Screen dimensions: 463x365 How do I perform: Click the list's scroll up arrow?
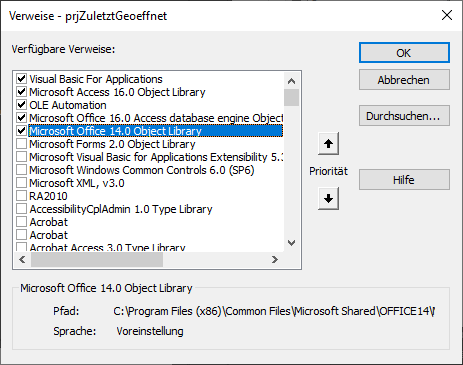pyautogui.click(x=291, y=81)
